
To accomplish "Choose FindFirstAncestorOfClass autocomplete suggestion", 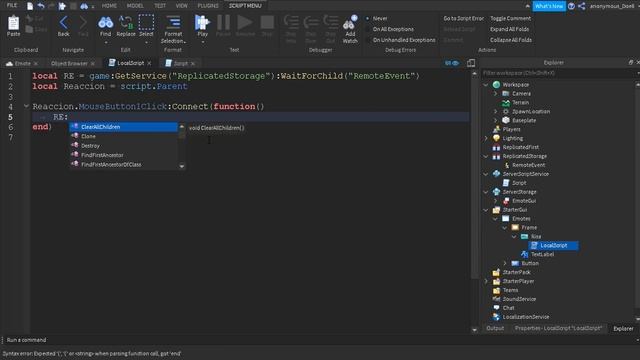I will point(124,164).
